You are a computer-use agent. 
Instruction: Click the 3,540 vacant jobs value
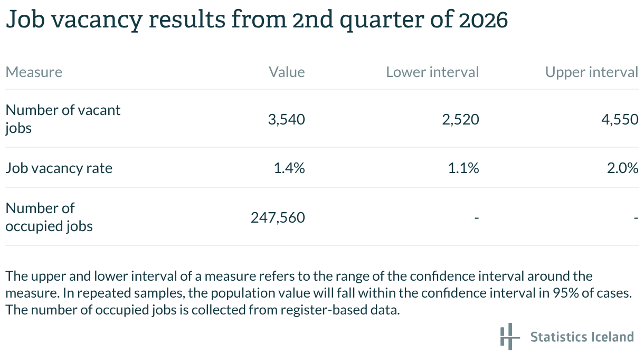286,120
